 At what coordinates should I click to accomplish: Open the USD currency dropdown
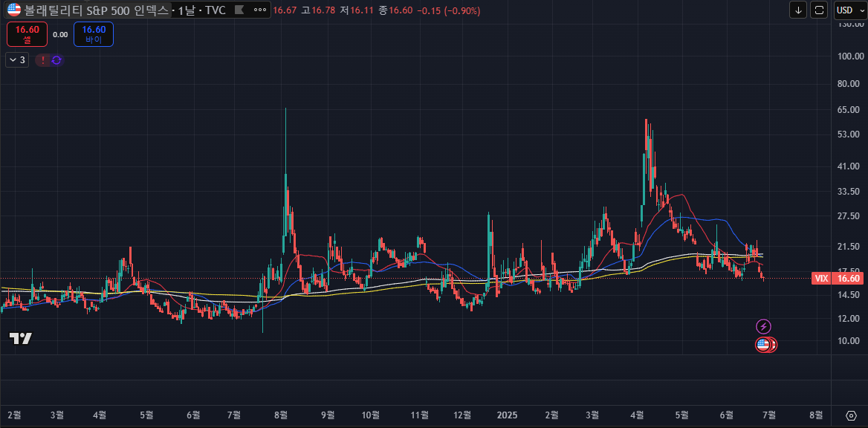click(x=848, y=10)
